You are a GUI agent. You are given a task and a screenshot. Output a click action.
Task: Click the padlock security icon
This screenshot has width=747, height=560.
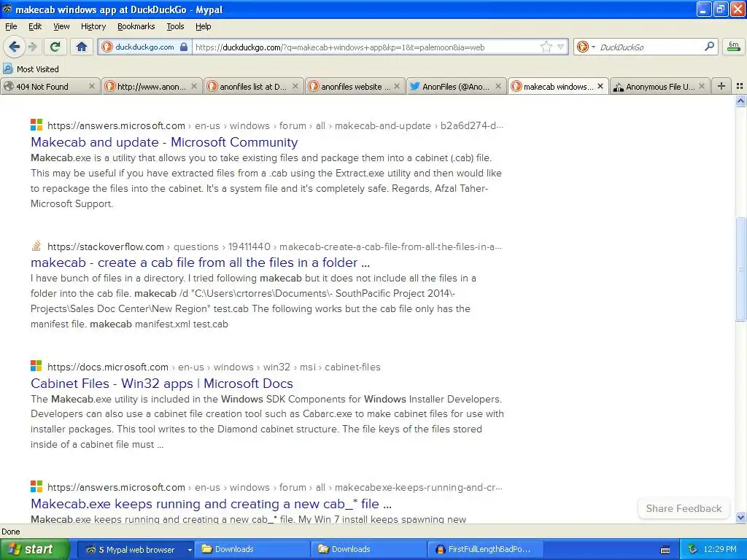pos(184,47)
